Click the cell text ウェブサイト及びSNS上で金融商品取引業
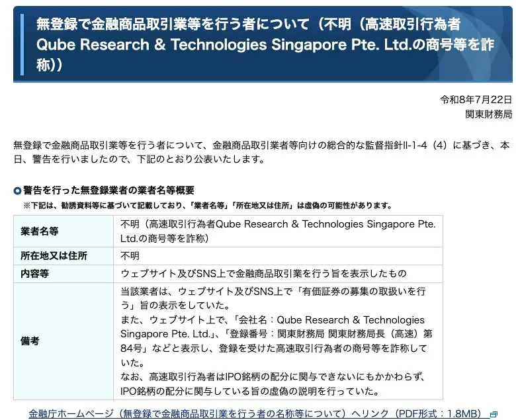Viewport: 516px width, 420px height. pos(263,274)
